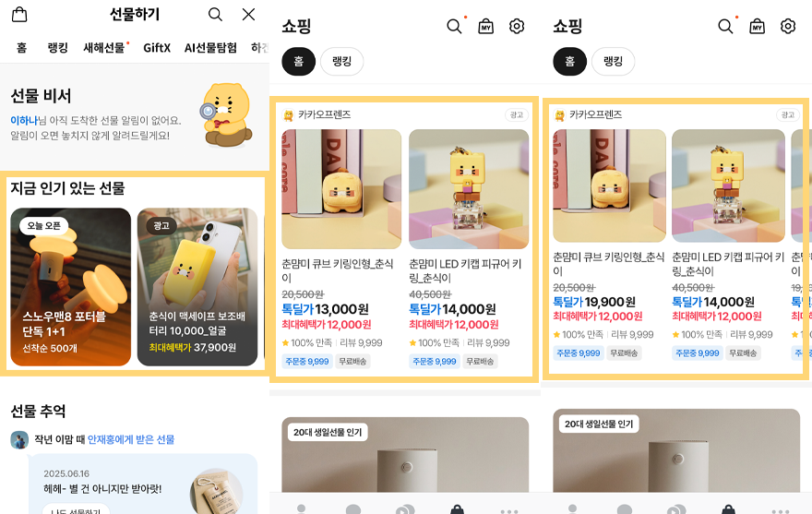Image resolution: width=812 pixels, height=514 pixels.
Task: Switch to the AI선물탐험 tab
Action: click(210, 48)
